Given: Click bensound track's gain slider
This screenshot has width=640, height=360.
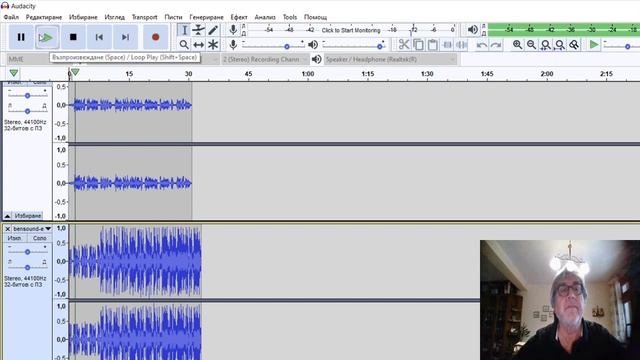Looking at the screenshot, I should 27,252.
